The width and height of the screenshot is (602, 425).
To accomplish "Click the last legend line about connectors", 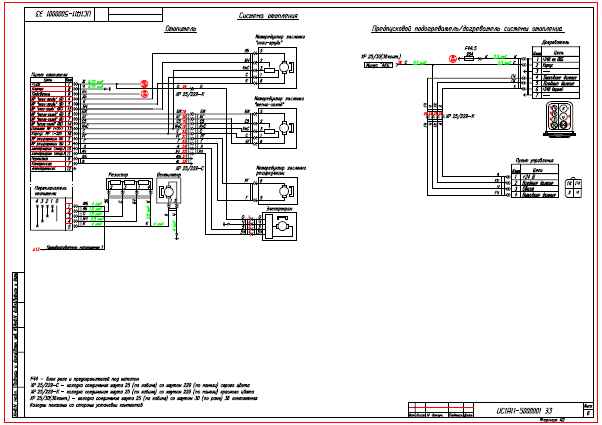I will [x=87, y=405].
